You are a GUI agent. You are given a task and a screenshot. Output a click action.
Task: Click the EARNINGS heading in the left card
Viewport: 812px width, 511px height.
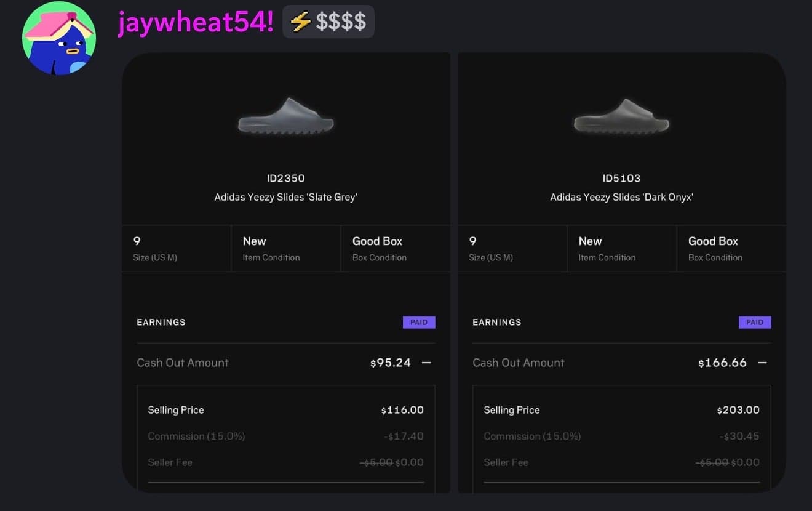[x=161, y=322]
